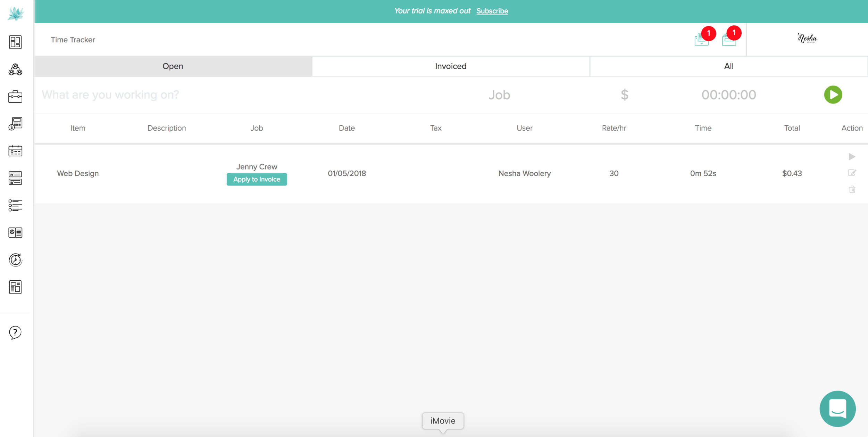
Task: Start the green timer play button
Action: 833,94
